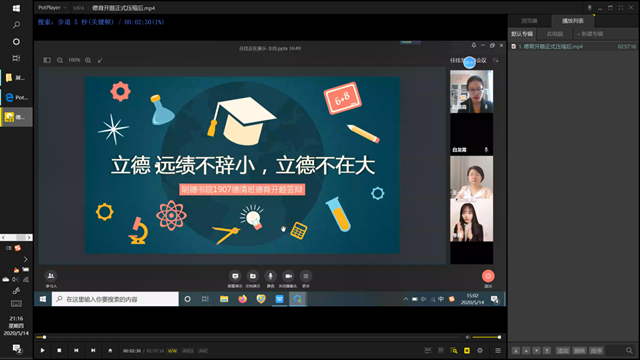Click the open file eject icon
The image size is (640, 360).
pyautogui.click(x=110, y=350)
